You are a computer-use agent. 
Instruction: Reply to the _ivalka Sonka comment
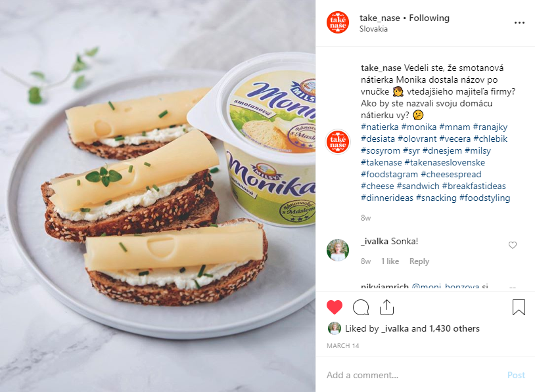click(419, 261)
